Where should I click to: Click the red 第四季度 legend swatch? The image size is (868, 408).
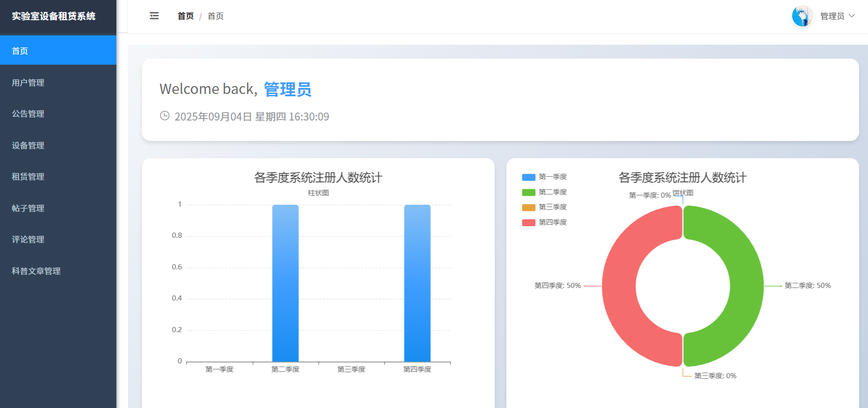pos(529,222)
